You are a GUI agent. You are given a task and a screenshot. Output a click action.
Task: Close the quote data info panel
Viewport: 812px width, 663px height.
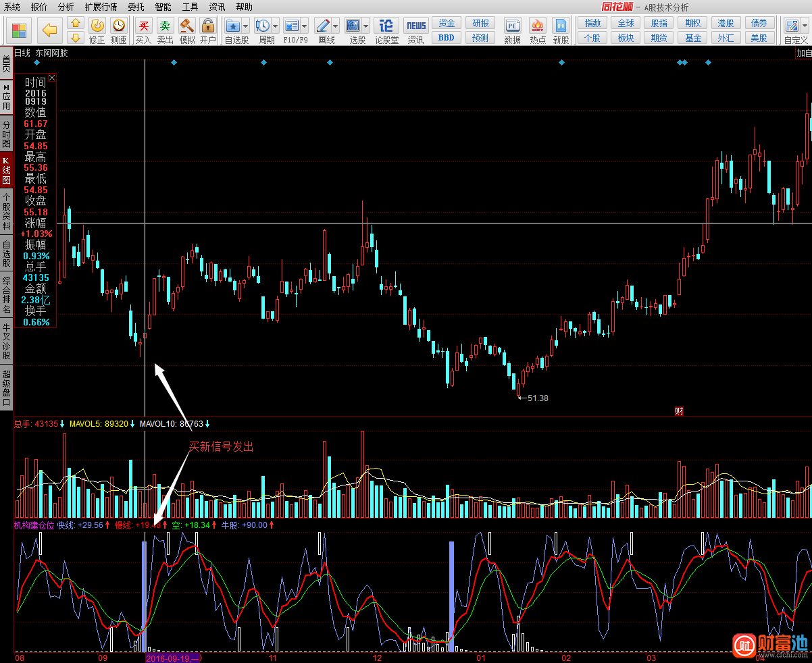[52, 78]
